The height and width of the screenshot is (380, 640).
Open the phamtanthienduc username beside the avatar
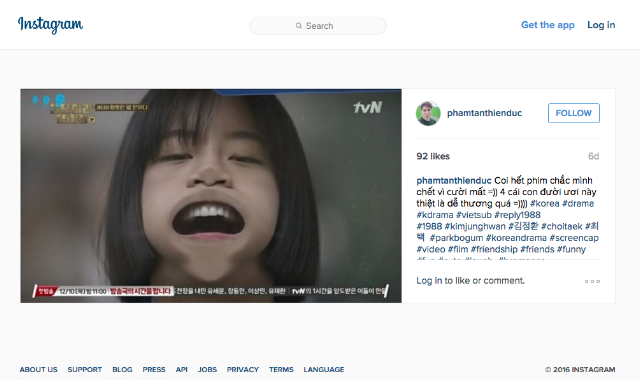coord(484,113)
